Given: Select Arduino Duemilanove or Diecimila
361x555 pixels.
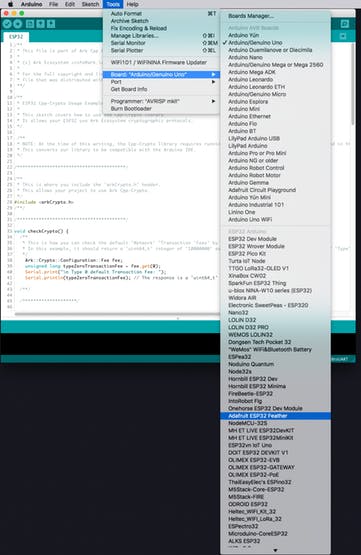Looking at the screenshot, I should click(x=275, y=50).
